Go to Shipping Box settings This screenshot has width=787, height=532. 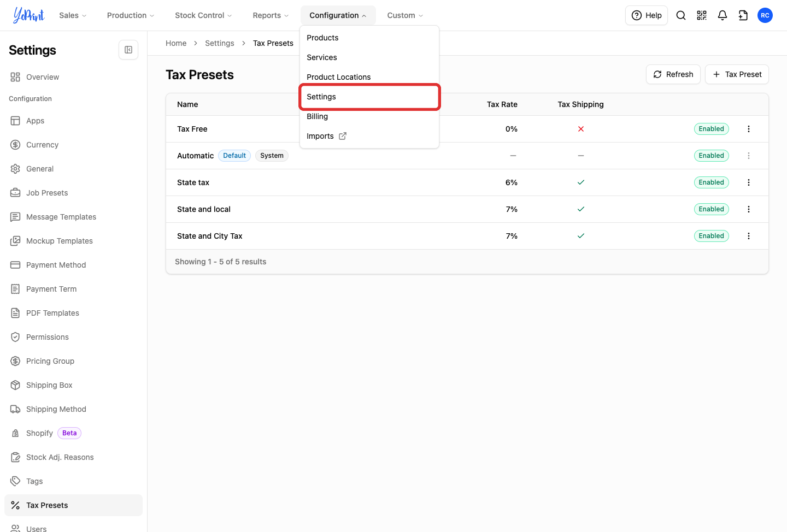click(73, 385)
